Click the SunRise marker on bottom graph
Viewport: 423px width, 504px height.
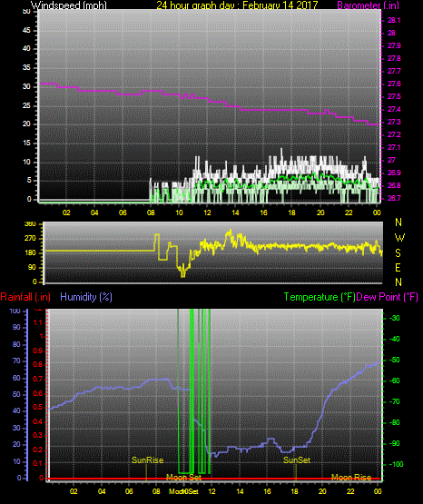[x=147, y=460]
